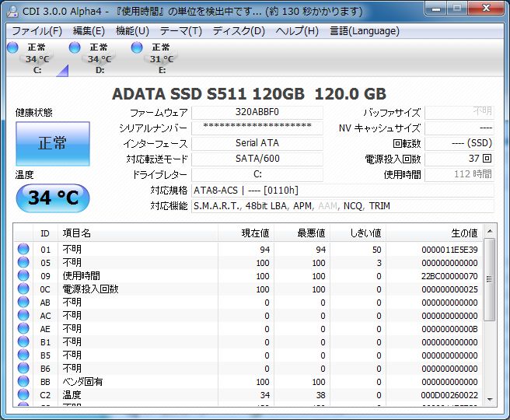Click raw value 000000000025

449,289
